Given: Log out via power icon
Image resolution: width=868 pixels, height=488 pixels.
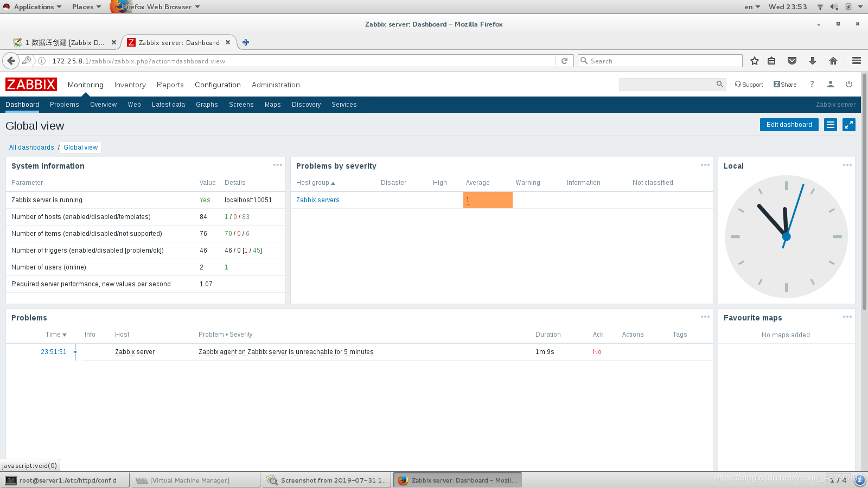Looking at the screenshot, I should (849, 84).
